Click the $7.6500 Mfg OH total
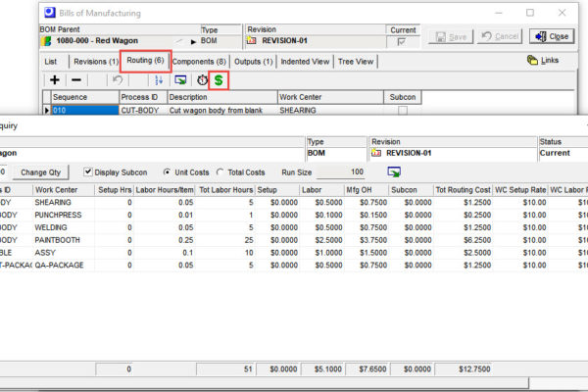Viewport: 588px width, 392px height. click(x=367, y=369)
